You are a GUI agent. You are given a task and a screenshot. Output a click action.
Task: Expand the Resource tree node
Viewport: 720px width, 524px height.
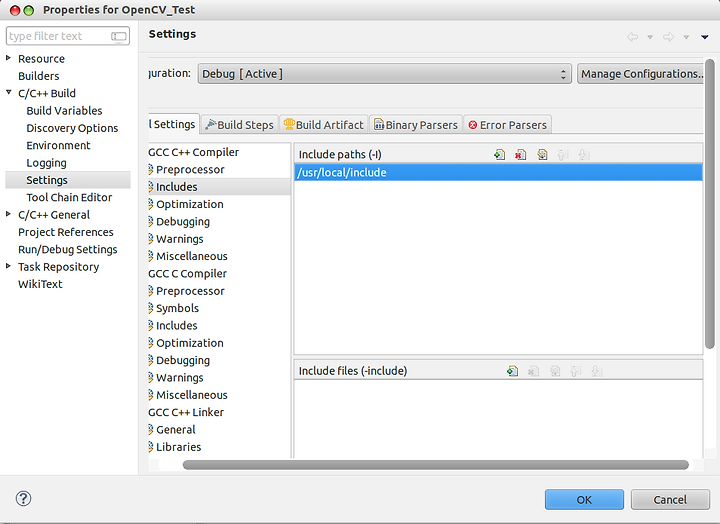click(x=8, y=58)
